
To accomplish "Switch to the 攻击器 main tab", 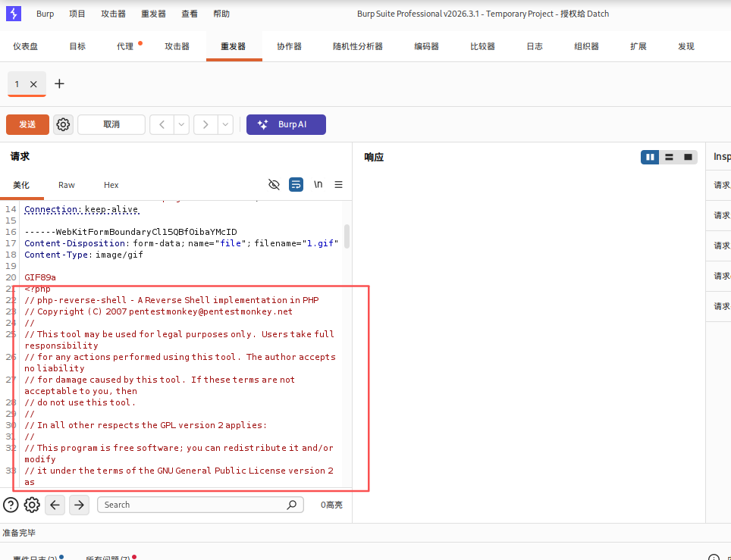I will [x=177, y=46].
